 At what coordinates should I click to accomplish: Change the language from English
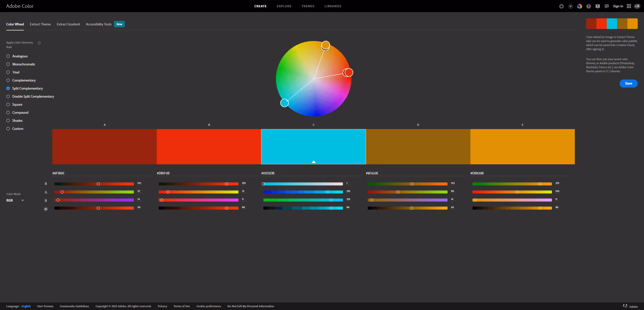pos(26,306)
